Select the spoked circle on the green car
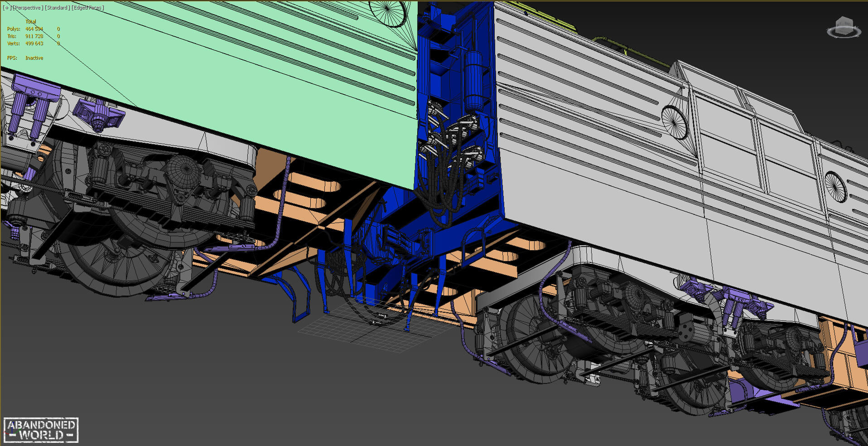 click(388, 13)
